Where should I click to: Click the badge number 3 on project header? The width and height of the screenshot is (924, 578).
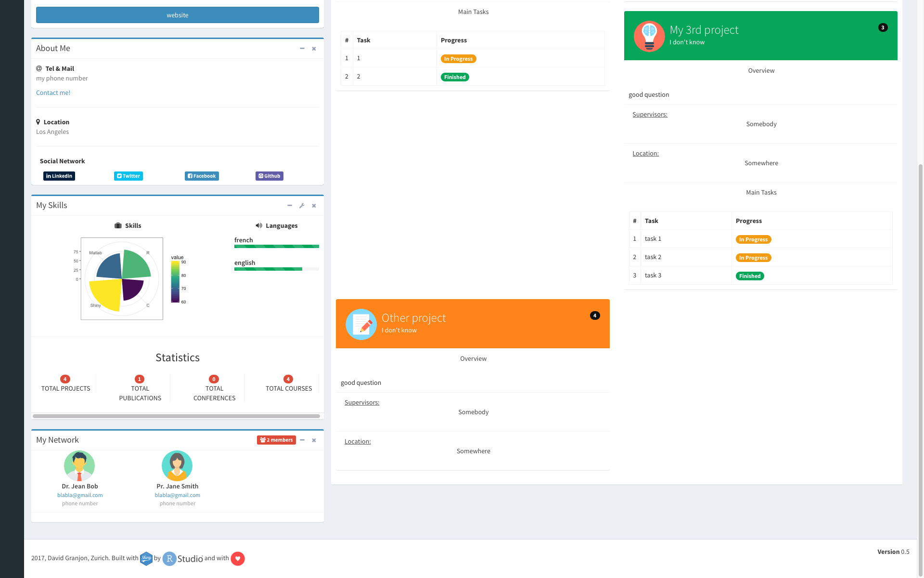coord(883,27)
